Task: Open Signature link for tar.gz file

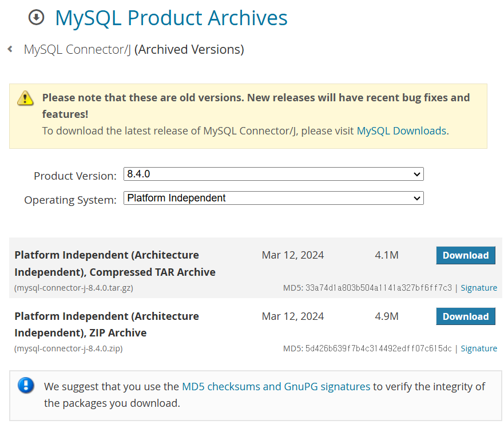Action: coord(479,288)
